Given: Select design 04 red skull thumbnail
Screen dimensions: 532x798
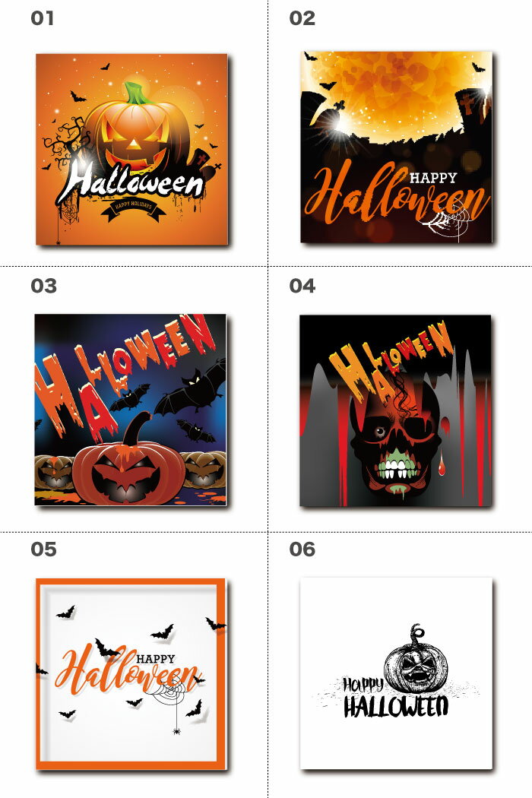Looking at the screenshot, I should 395,410.
